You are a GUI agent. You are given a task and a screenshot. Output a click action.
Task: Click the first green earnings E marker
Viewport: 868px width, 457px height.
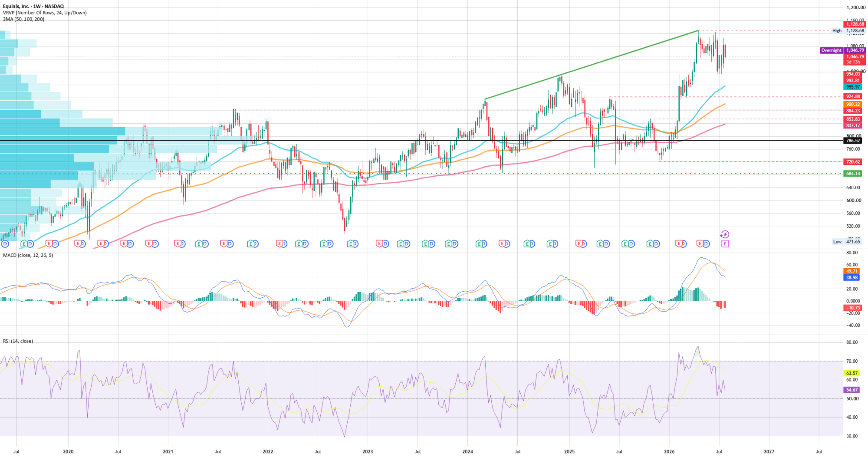(x=24, y=244)
